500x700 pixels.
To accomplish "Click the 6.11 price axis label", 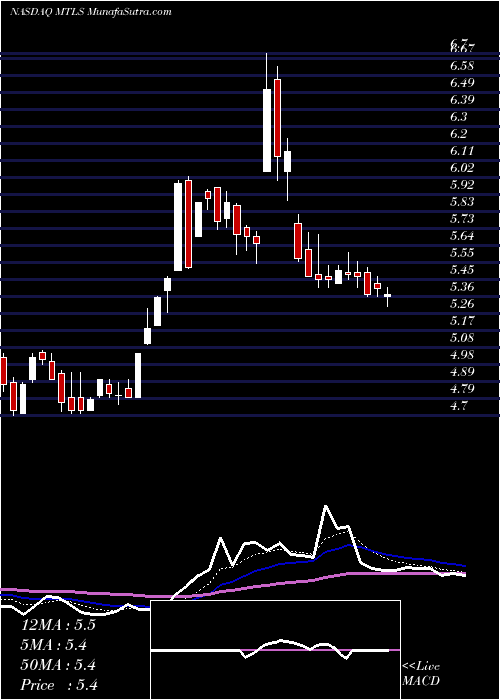I will (462, 151).
